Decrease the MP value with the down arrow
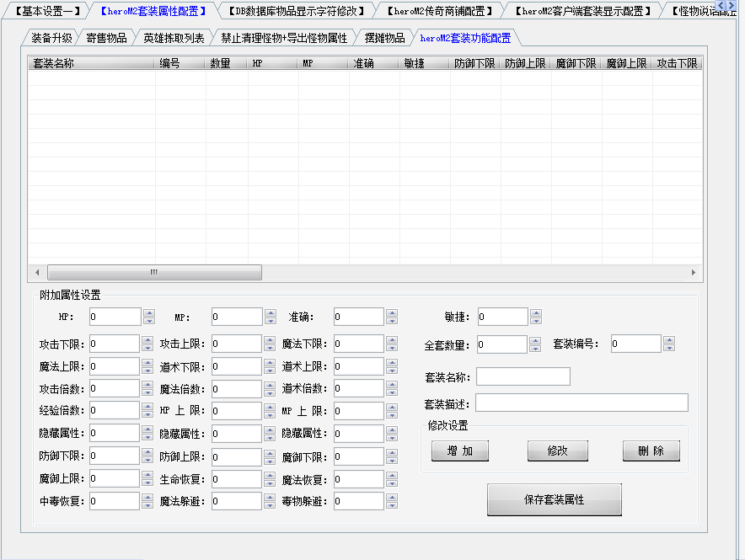This screenshot has width=745, height=560. point(270,321)
